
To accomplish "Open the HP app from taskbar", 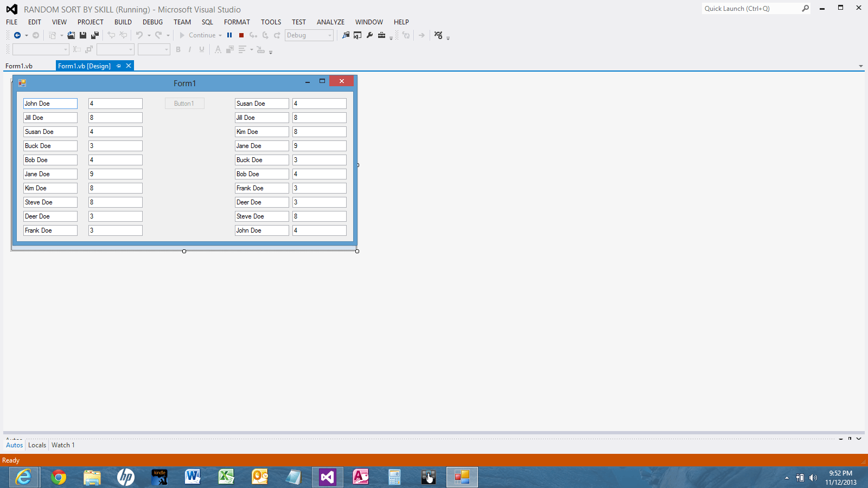I will (x=126, y=477).
